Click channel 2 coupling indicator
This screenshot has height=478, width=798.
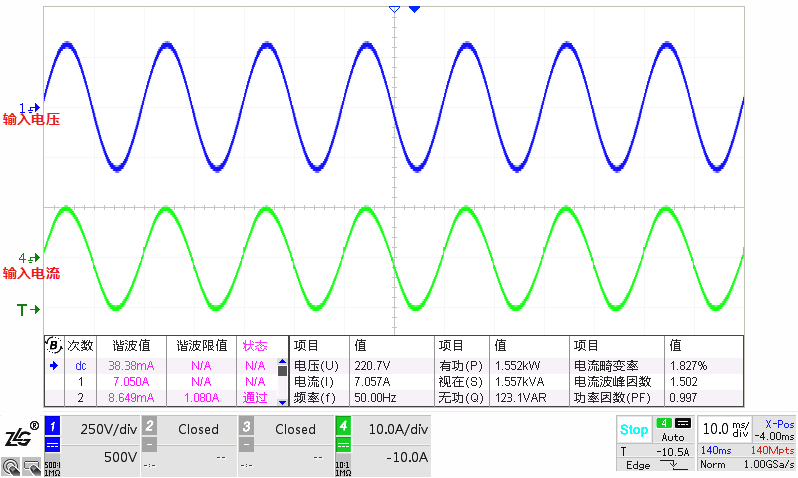(x=149, y=445)
